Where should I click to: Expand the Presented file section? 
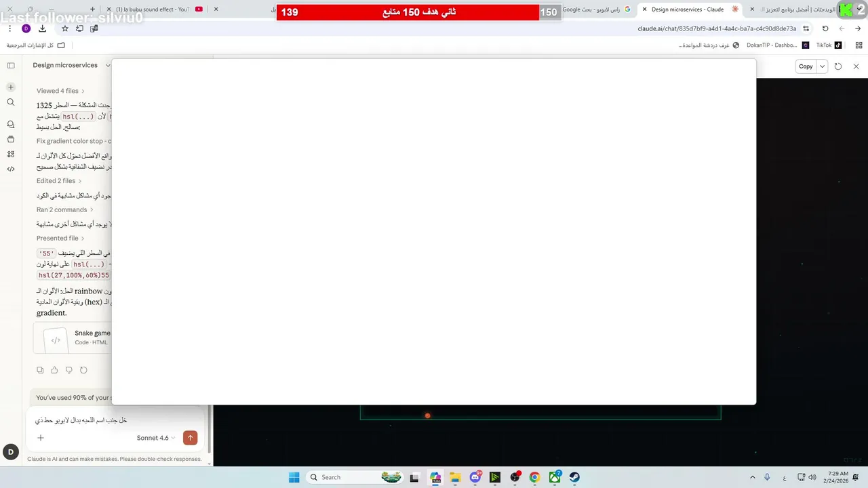60,238
